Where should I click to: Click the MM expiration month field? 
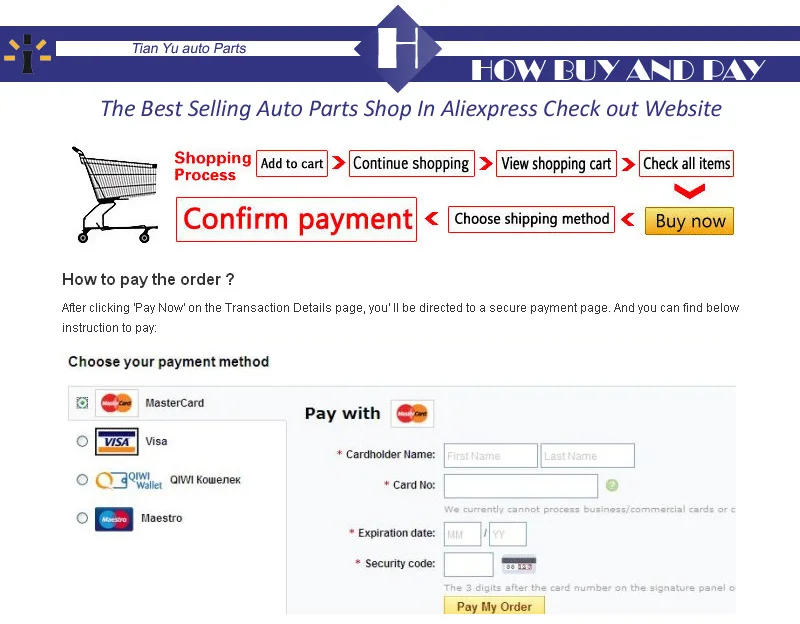tap(462, 534)
